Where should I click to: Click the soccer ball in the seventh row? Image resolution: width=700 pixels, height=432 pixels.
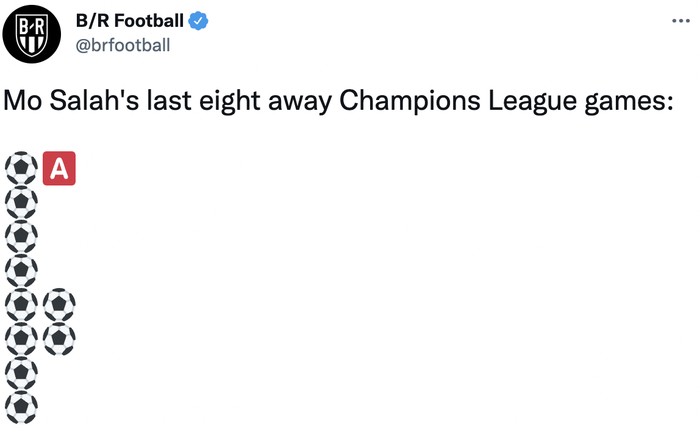[x=22, y=373]
